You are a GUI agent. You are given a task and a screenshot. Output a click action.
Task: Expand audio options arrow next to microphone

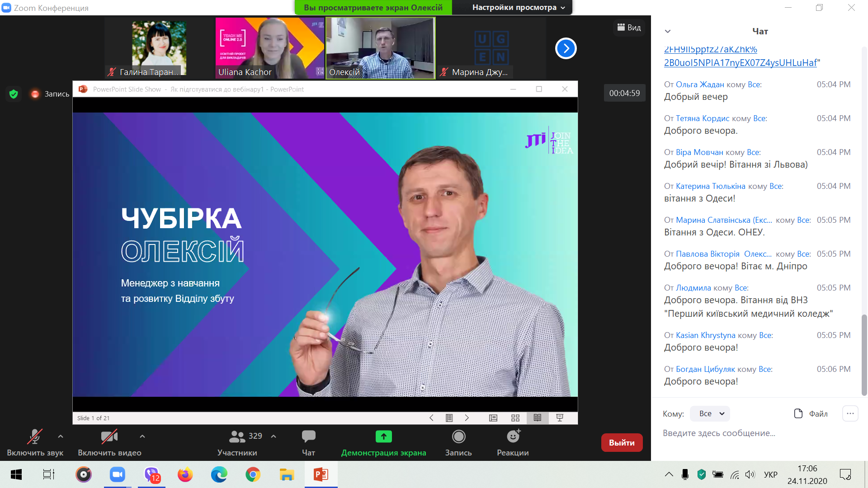click(61, 436)
